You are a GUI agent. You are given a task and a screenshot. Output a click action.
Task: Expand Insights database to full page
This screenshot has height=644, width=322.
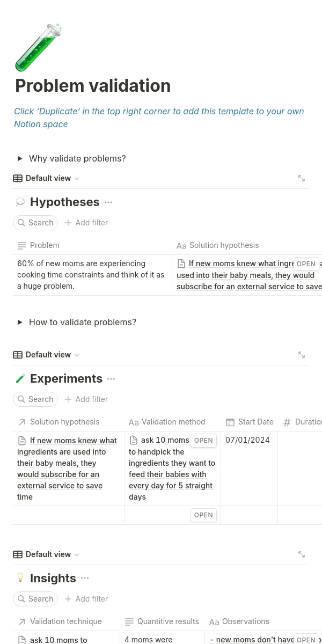coord(302,554)
